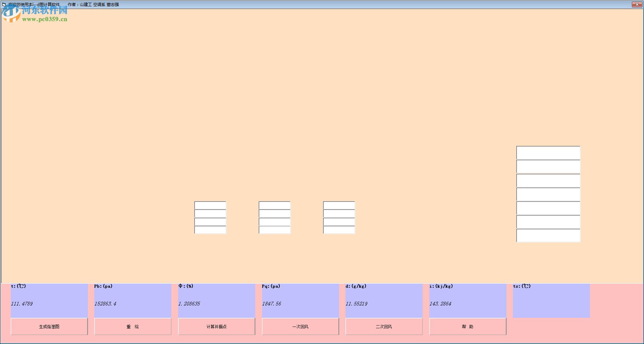Click the third field in the left four-field group
Viewport: 644px width, 344px height.
click(x=210, y=222)
